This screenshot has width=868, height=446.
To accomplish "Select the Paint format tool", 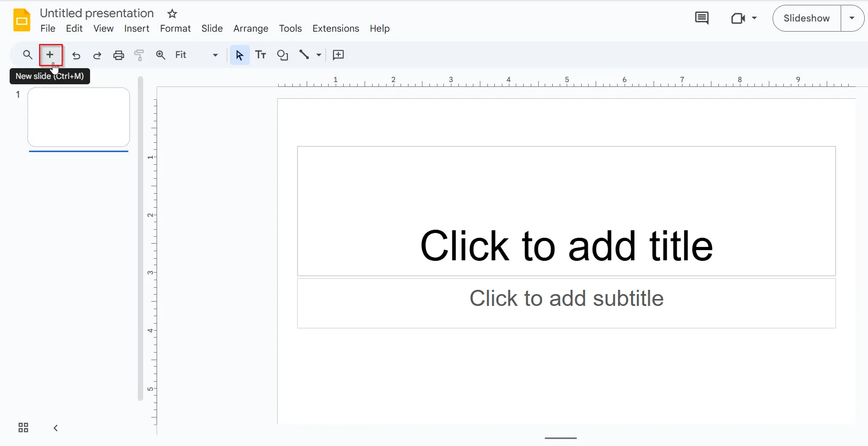I will click(139, 55).
